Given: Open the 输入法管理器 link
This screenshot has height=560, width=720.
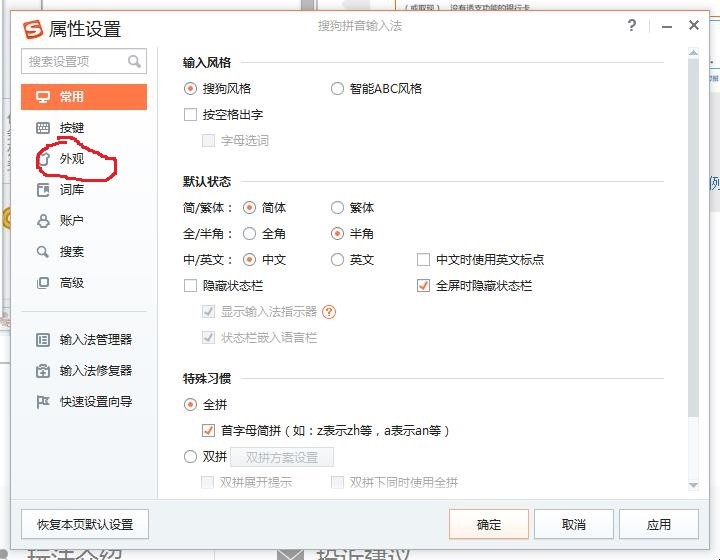Looking at the screenshot, I should [x=96, y=340].
